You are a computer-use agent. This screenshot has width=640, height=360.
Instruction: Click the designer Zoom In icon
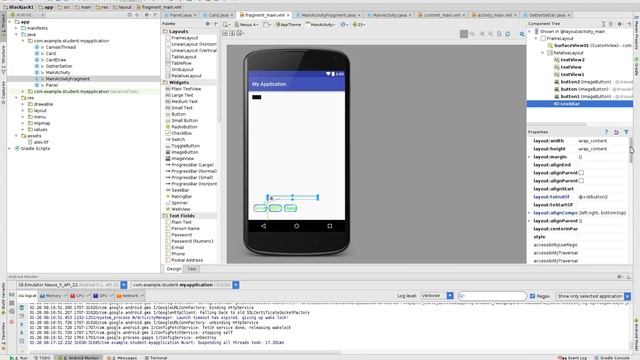click(482, 34)
